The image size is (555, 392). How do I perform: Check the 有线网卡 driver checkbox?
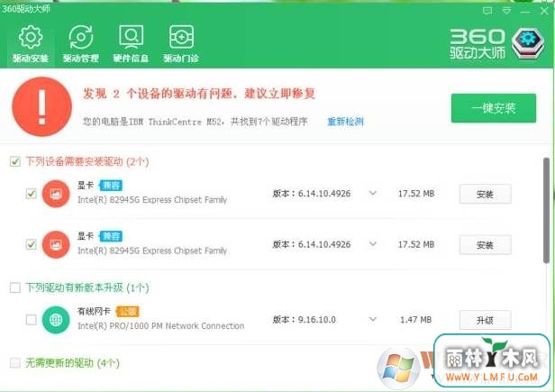[32, 320]
